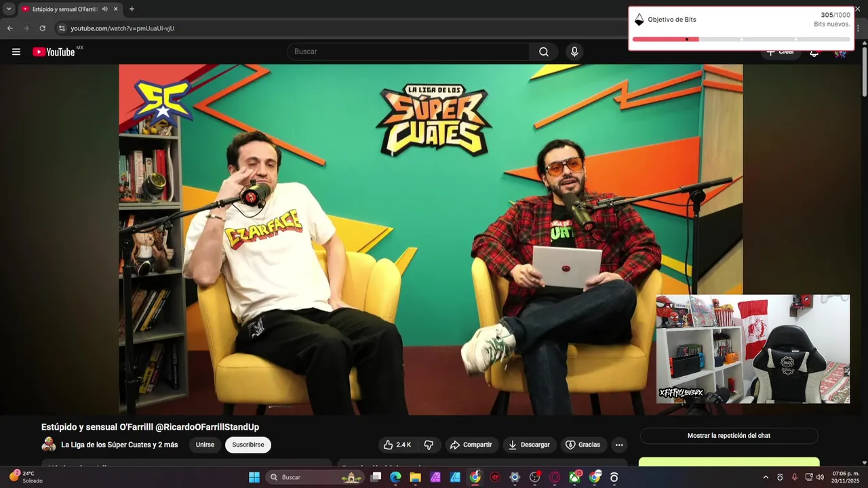Open more actions three-dot menu

point(618,445)
